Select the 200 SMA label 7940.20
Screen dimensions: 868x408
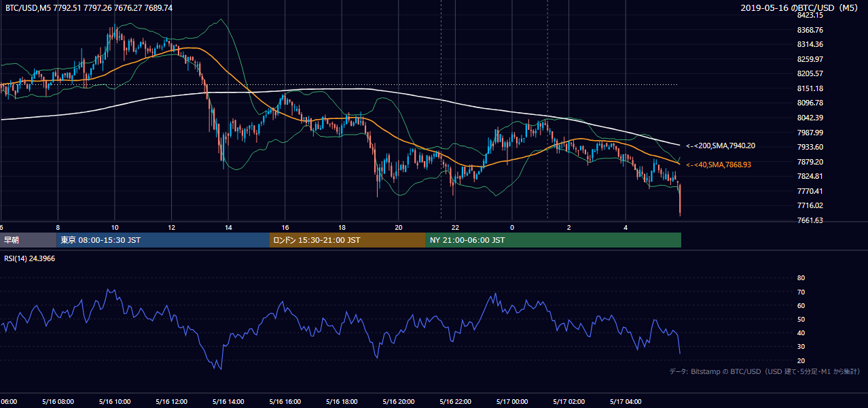click(720, 146)
